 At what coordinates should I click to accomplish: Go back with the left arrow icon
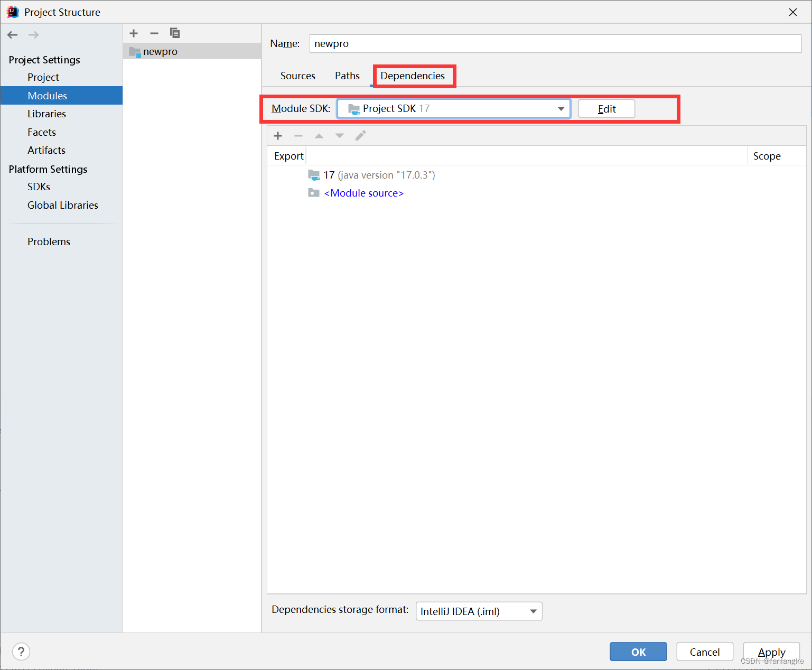tap(13, 35)
